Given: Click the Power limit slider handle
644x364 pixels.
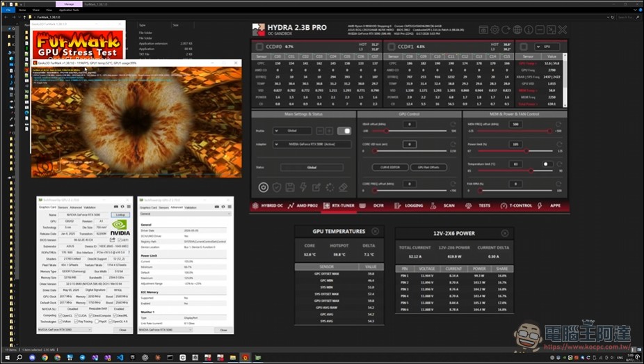Looking at the screenshot, I should point(526,151).
